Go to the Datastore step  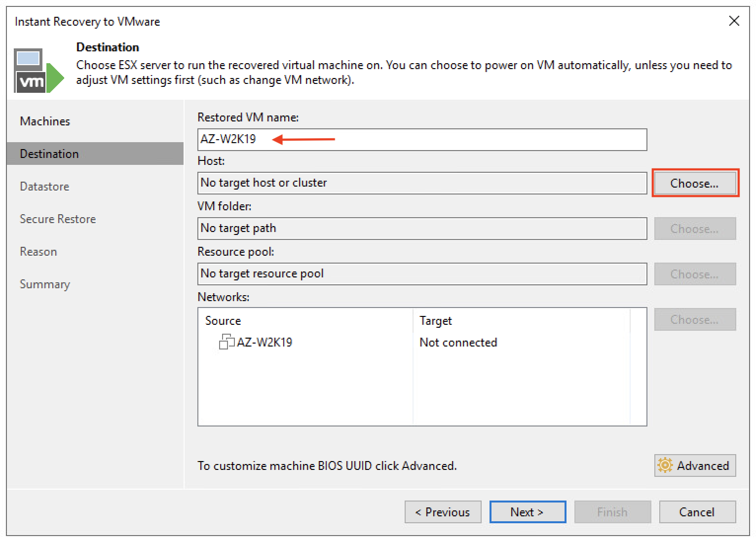(x=44, y=186)
